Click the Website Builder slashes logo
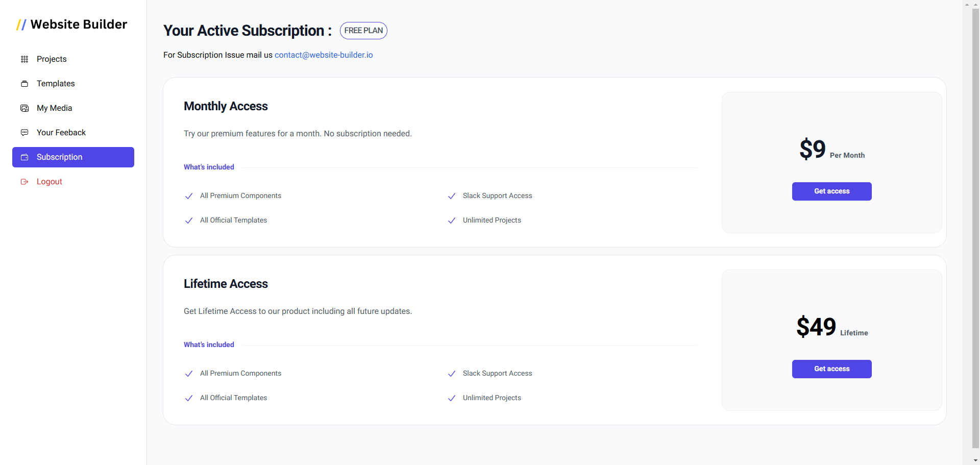The height and width of the screenshot is (465, 980). pyautogui.click(x=21, y=25)
